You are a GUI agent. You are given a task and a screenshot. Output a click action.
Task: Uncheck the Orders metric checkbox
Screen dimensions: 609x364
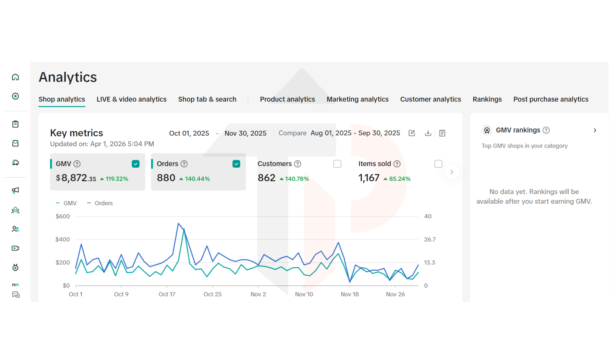236,164
